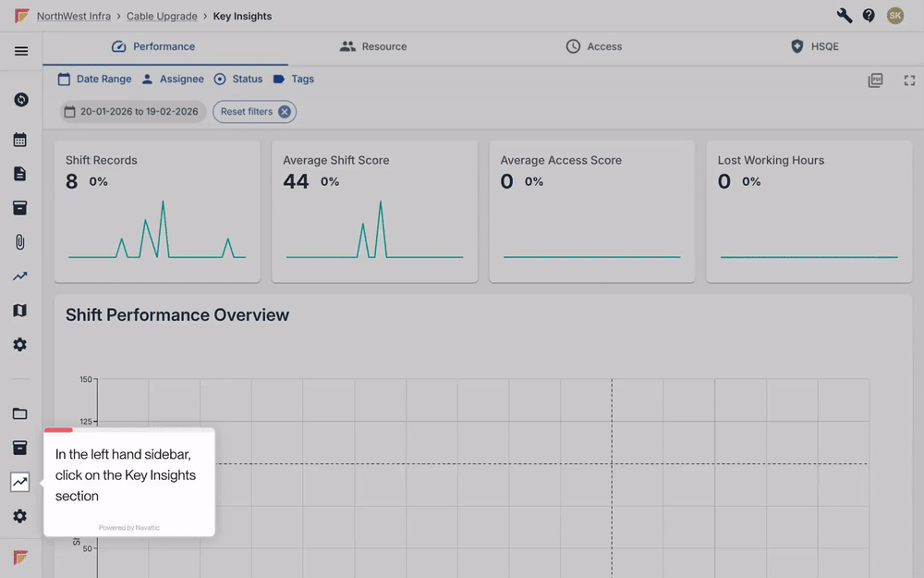The width and height of the screenshot is (924, 578).
Task: Click the upper archive box sidebar icon
Action: click(20, 207)
